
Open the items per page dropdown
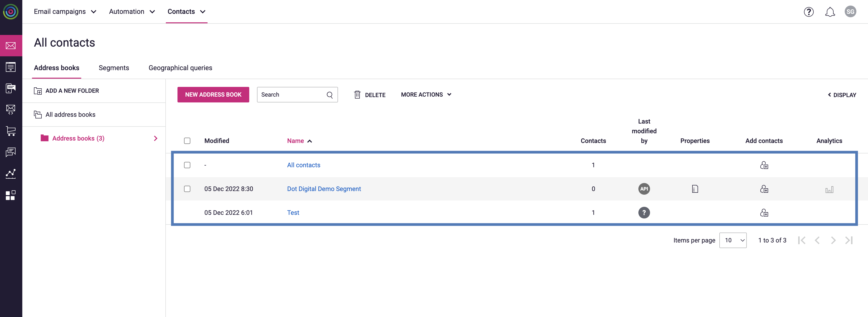tap(732, 240)
